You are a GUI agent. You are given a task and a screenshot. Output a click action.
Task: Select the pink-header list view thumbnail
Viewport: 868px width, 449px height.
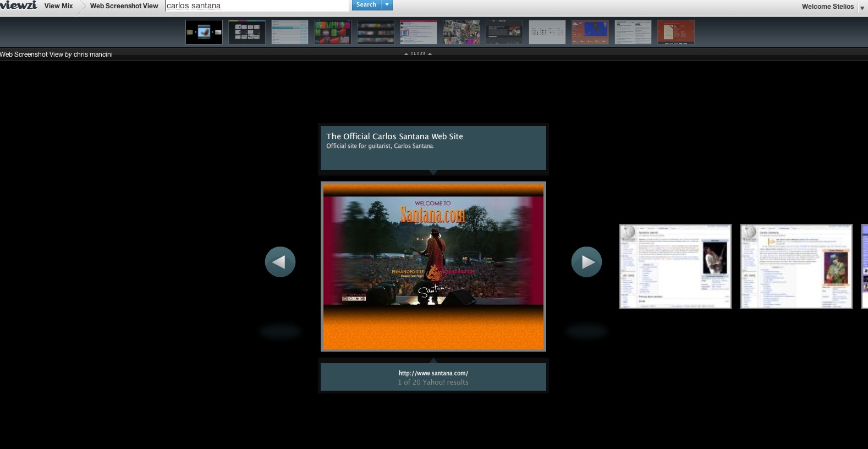[419, 32]
